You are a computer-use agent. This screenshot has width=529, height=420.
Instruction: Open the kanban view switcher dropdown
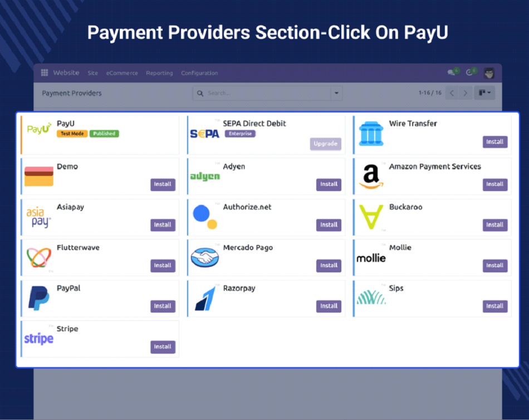tap(484, 93)
